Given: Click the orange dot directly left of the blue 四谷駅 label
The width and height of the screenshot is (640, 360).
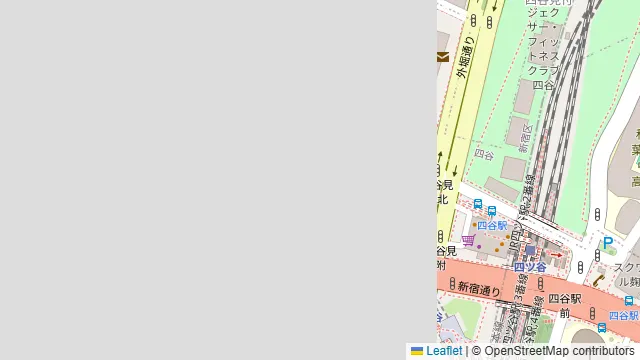Looking at the screenshot, I should coord(475,225).
